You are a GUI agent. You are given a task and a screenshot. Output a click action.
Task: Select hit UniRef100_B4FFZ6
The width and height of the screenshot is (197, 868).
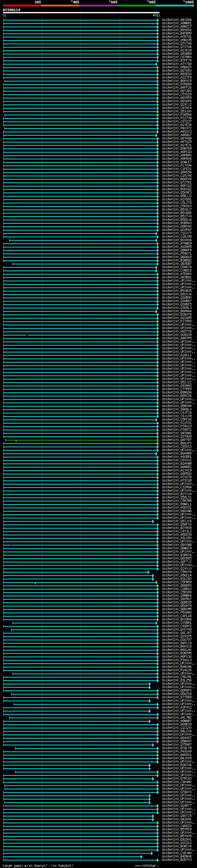176,88
